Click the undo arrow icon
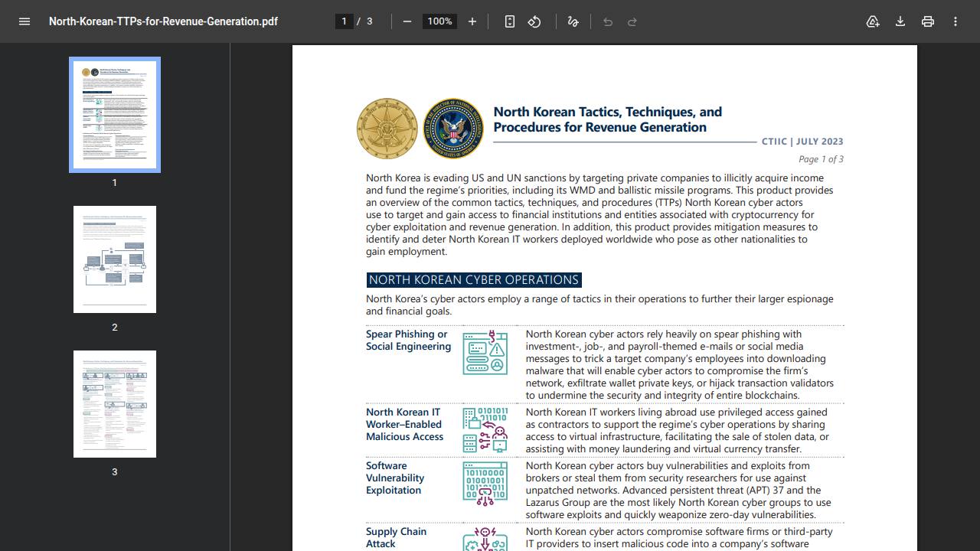Image resolution: width=980 pixels, height=551 pixels. pyautogui.click(x=608, y=21)
